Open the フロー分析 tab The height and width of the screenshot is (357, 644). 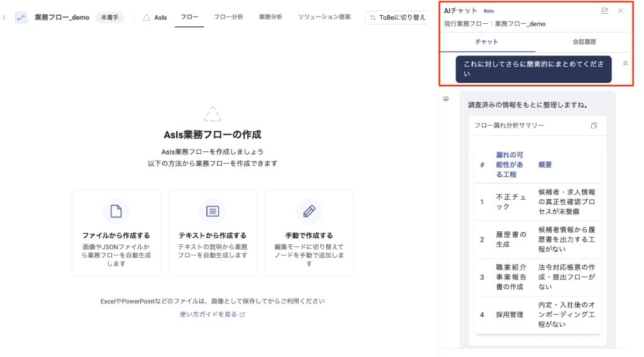[x=228, y=17]
